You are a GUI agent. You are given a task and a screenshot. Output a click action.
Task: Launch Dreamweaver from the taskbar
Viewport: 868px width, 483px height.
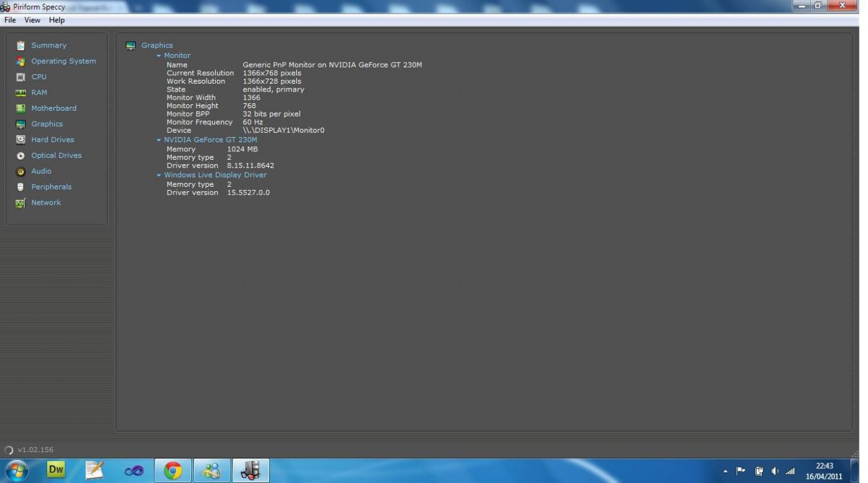tap(56, 470)
